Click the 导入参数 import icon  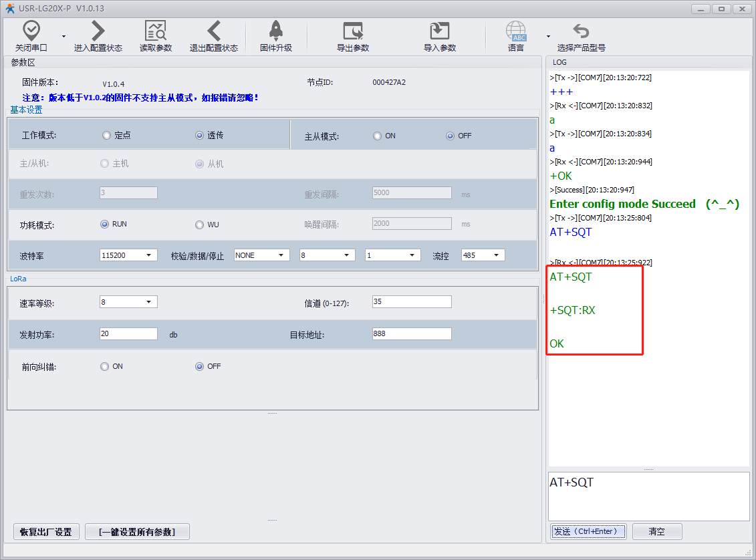coord(439,31)
